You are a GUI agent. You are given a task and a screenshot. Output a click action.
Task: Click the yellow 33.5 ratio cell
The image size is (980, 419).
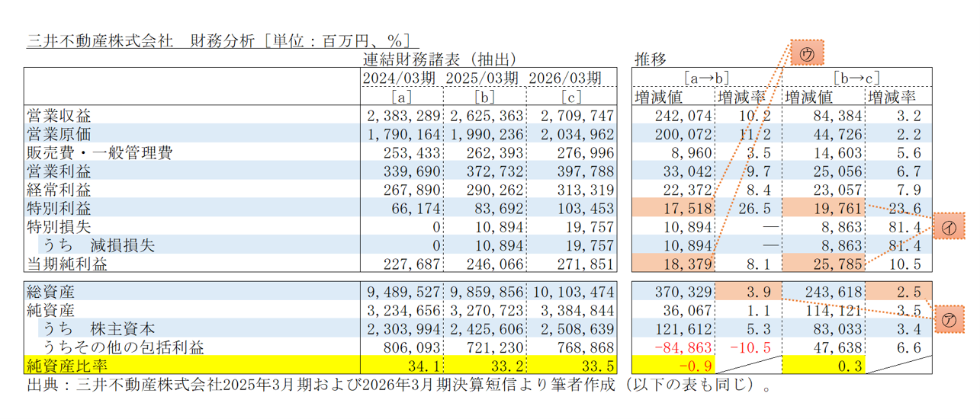point(572,366)
